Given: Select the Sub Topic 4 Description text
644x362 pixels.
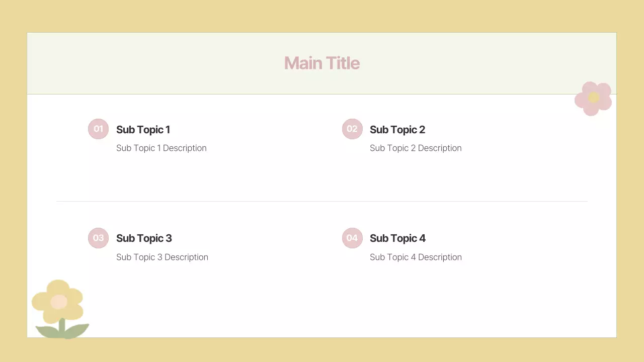Looking at the screenshot, I should coord(416,257).
